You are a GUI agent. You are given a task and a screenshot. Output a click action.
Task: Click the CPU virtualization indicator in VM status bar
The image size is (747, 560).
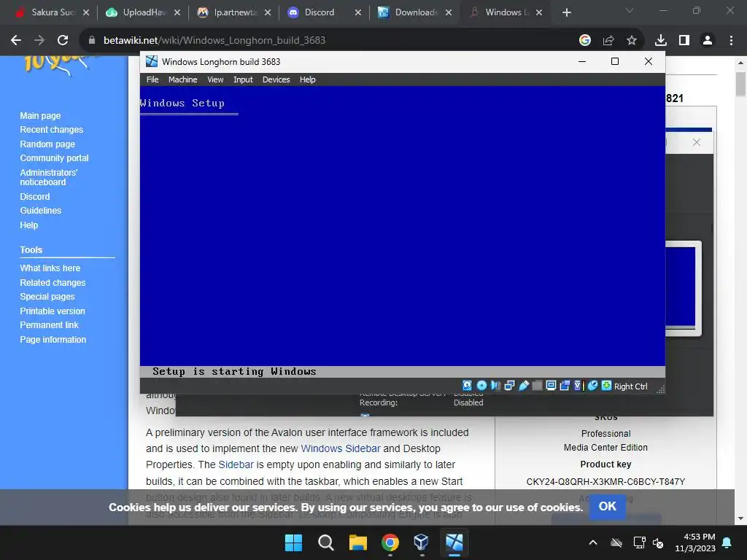[578, 386]
